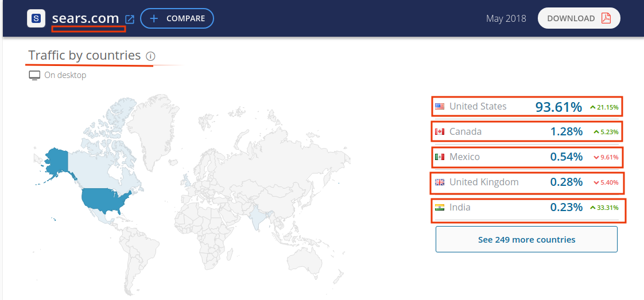
Task: Click the Traffic by countries heading
Action: (x=84, y=56)
